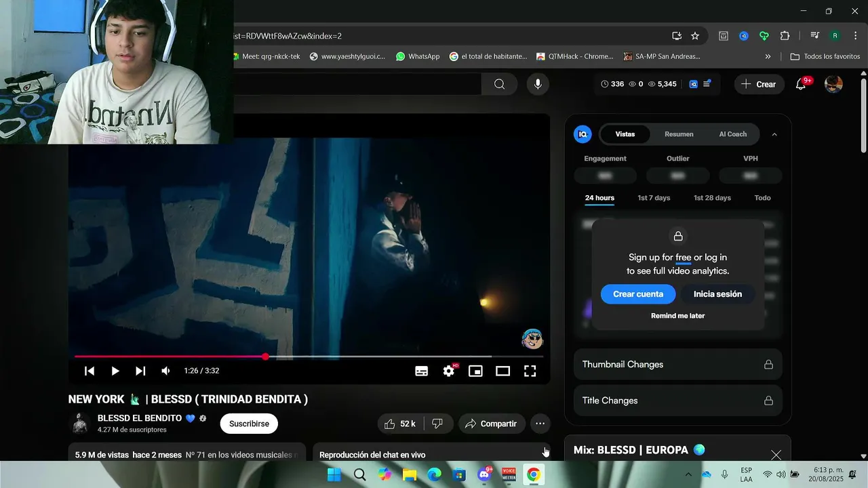
Task: Select the Todo range tab
Action: pyautogui.click(x=762, y=198)
